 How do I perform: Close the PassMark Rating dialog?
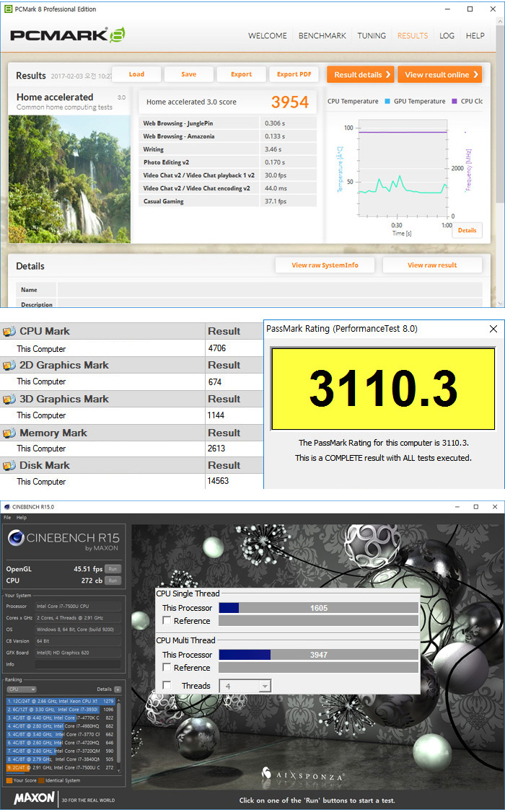[493, 329]
